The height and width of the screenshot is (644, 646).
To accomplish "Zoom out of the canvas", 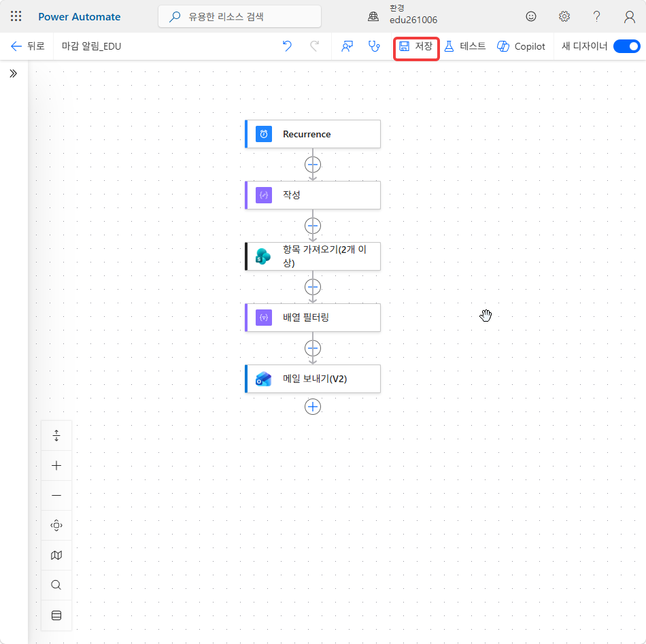I will (x=56, y=495).
